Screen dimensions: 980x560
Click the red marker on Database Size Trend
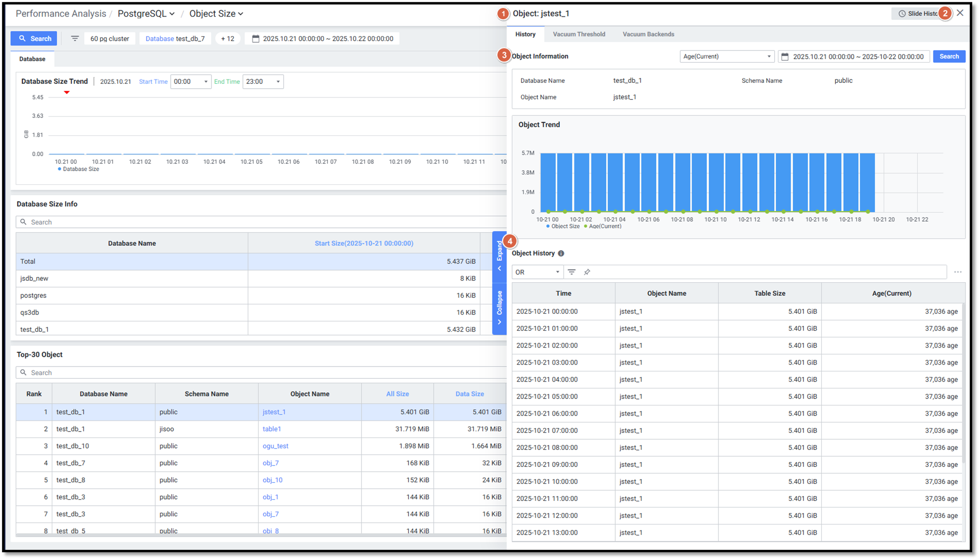67,92
